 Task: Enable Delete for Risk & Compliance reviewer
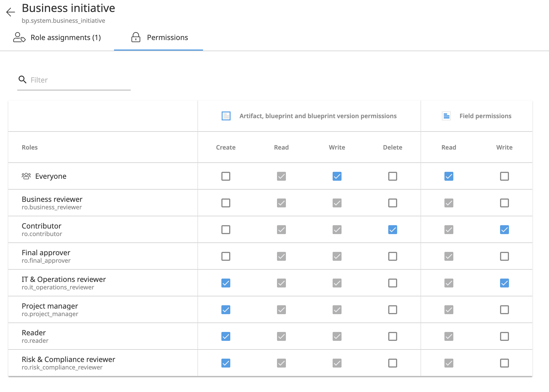393,363
